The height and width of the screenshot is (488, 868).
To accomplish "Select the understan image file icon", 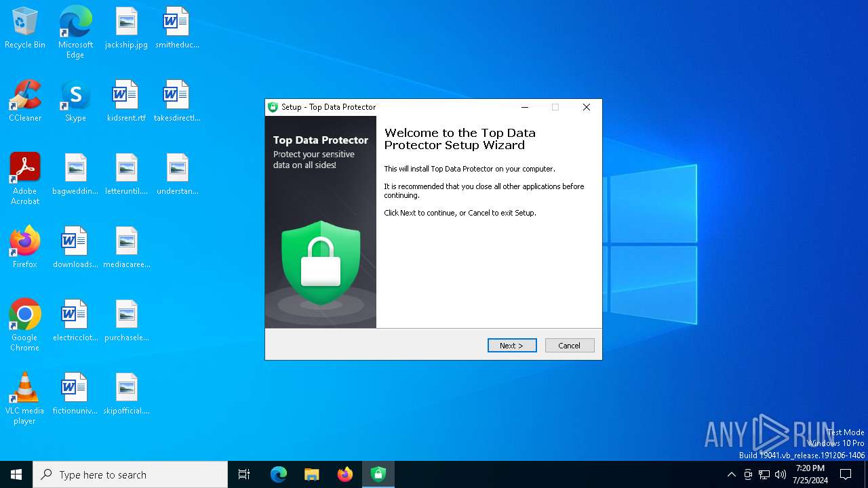I will (177, 175).
